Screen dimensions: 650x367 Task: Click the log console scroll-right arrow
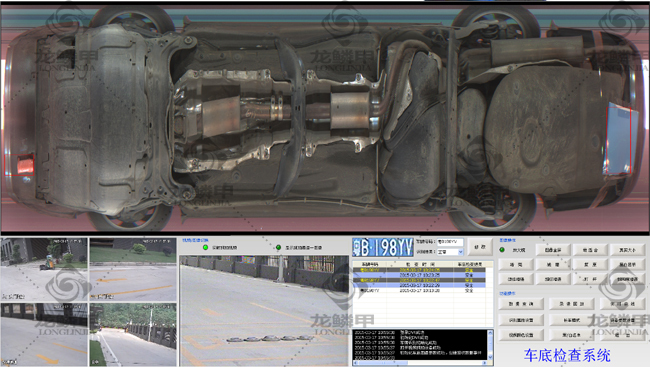pyautogui.click(x=485, y=363)
